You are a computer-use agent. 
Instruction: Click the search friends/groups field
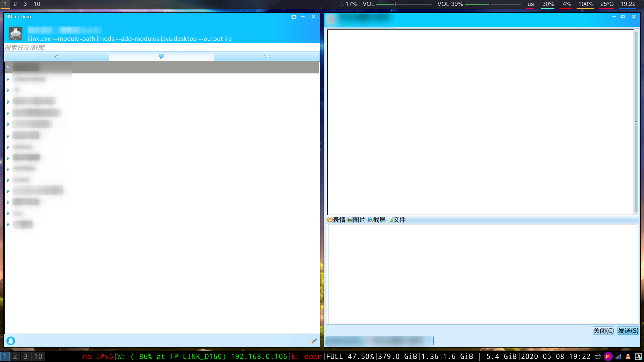tap(161, 48)
